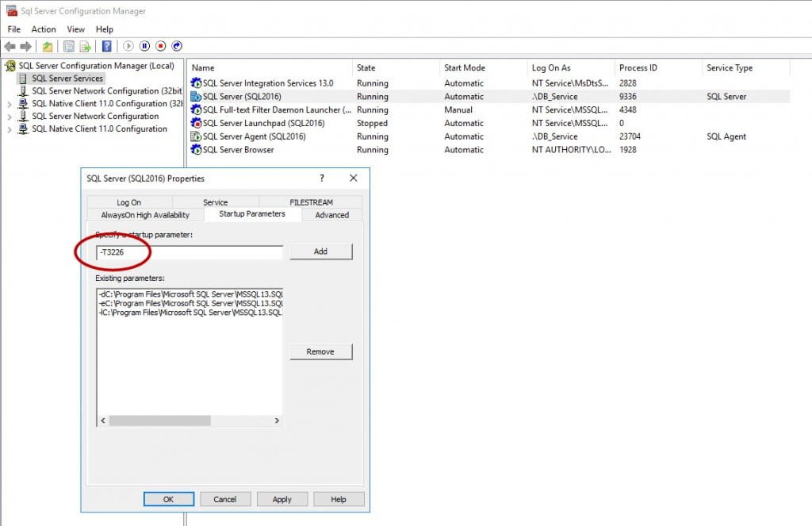Screen dimensions: 812x526
Task: Click the Manual start mode cell
Action: coord(458,109)
